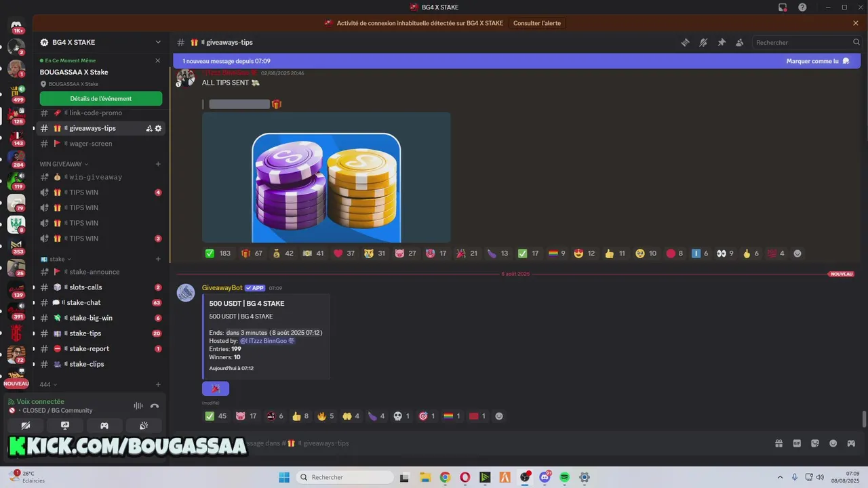Open pinned messages pin icon
This screenshot has height=488, width=868.
coord(722,42)
